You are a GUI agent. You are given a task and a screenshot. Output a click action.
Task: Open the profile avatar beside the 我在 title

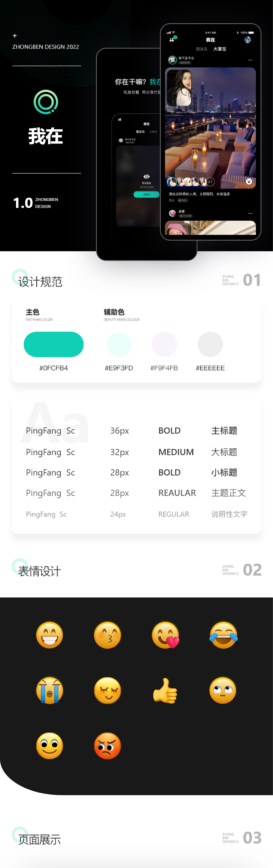coord(248,40)
